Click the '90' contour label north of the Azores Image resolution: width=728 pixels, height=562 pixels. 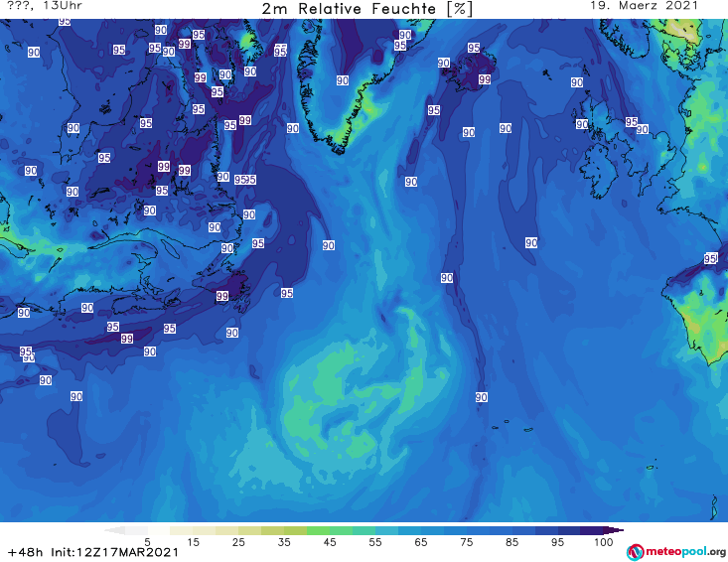tap(481, 397)
